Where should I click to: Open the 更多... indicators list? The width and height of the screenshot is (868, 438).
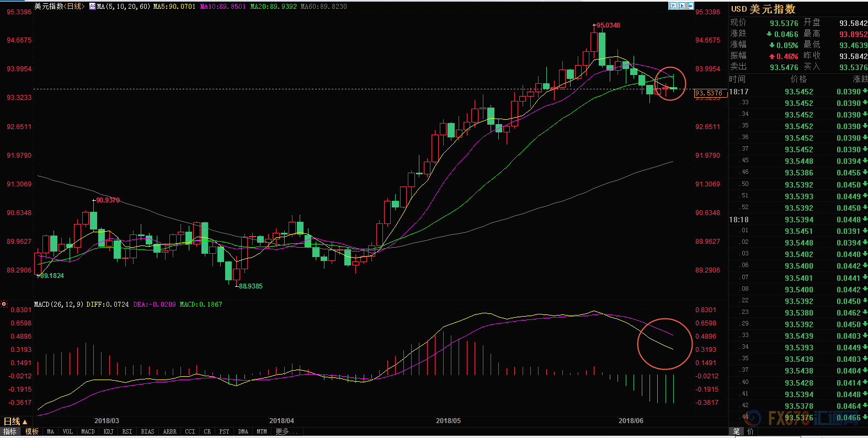pyautogui.click(x=286, y=431)
